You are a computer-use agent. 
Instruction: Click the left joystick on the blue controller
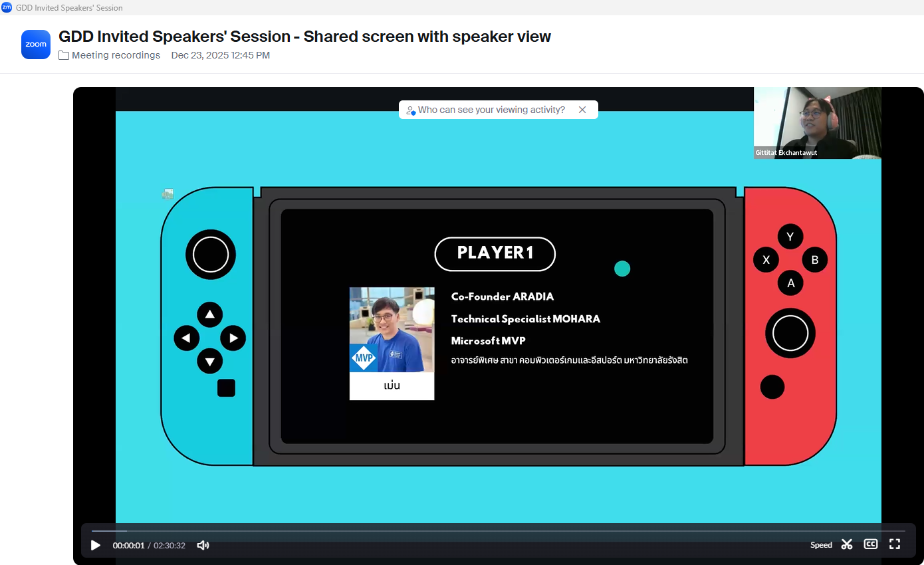tap(211, 255)
